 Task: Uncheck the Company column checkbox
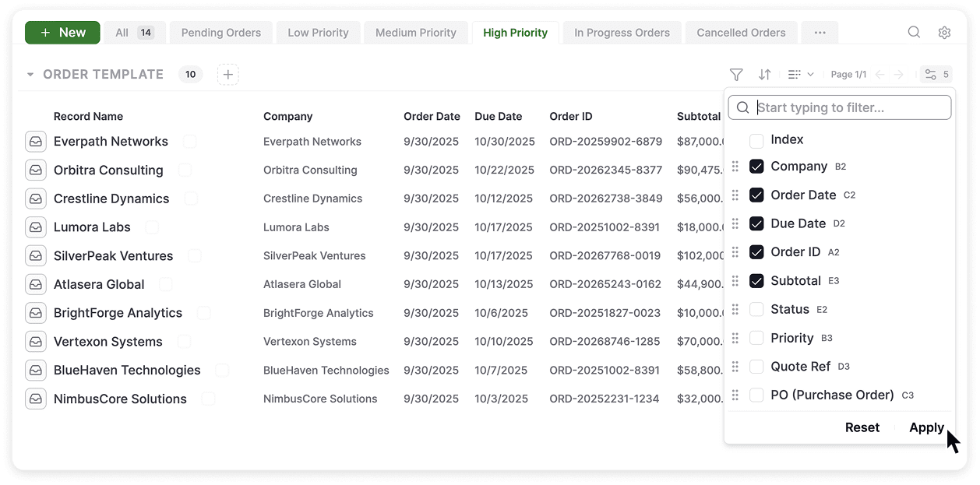[756, 167]
